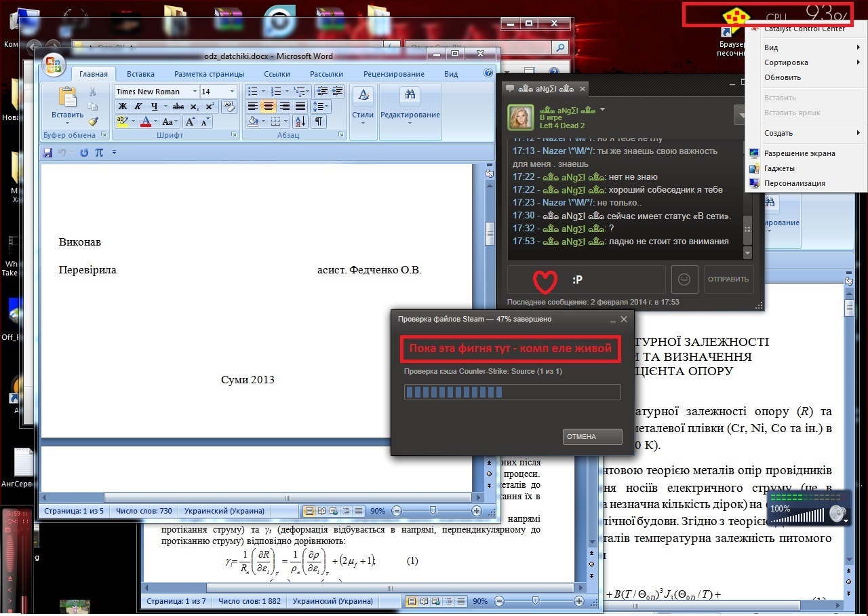
Task: Toggle Bold Ж formatting
Action: pos(123,107)
